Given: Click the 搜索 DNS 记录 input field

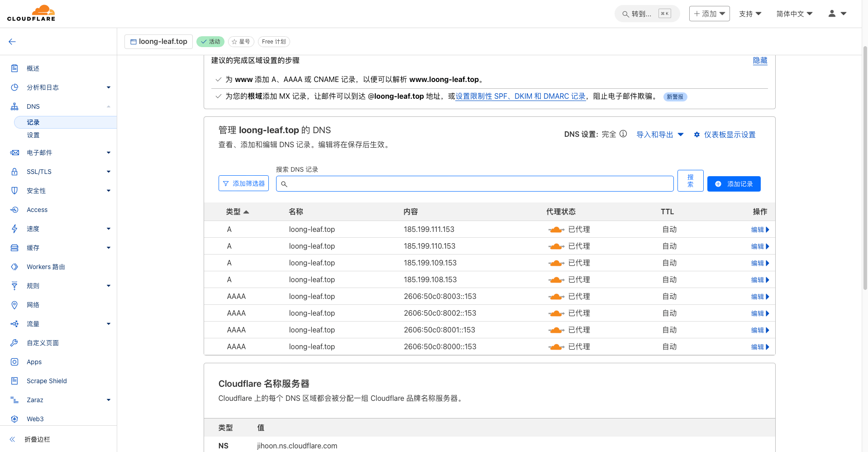Looking at the screenshot, I should [475, 184].
